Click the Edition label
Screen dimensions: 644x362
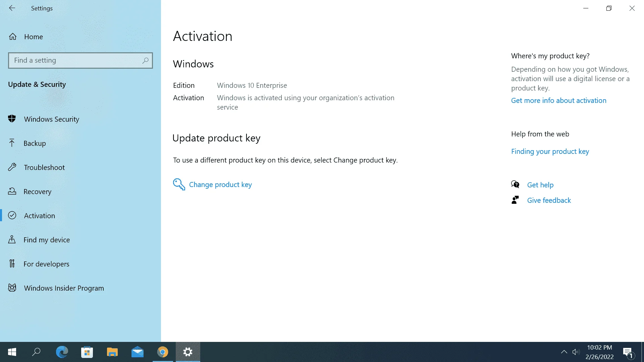tap(184, 85)
